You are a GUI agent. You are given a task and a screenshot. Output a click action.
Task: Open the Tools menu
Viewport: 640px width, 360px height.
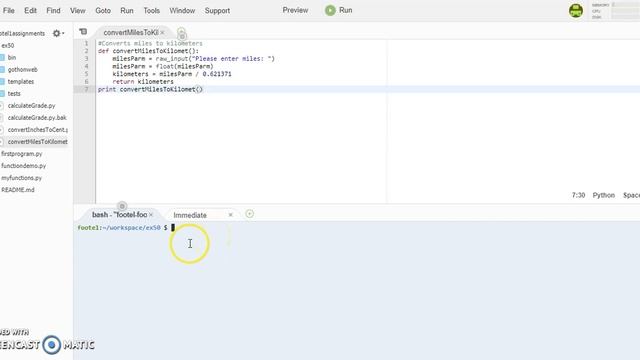click(x=151, y=11)
